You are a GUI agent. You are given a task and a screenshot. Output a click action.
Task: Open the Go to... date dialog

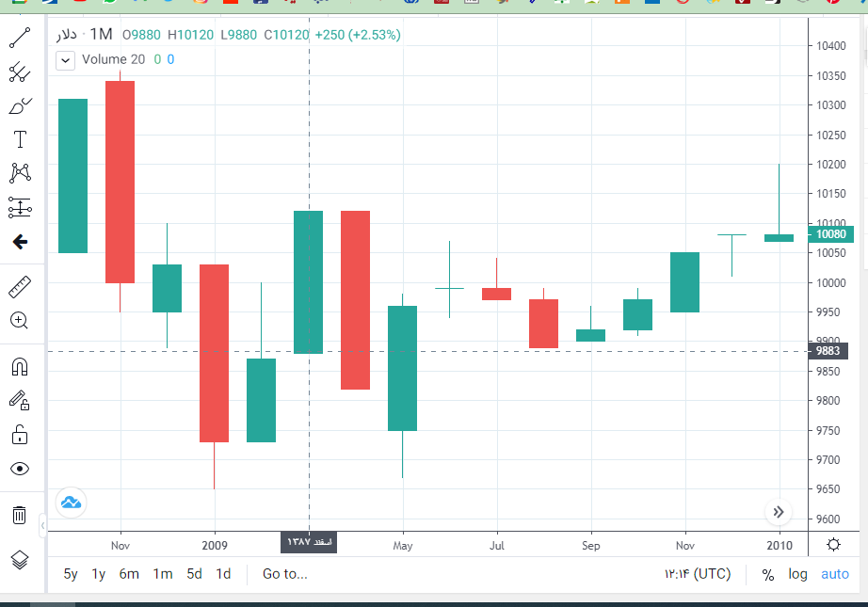click(284, 574)
